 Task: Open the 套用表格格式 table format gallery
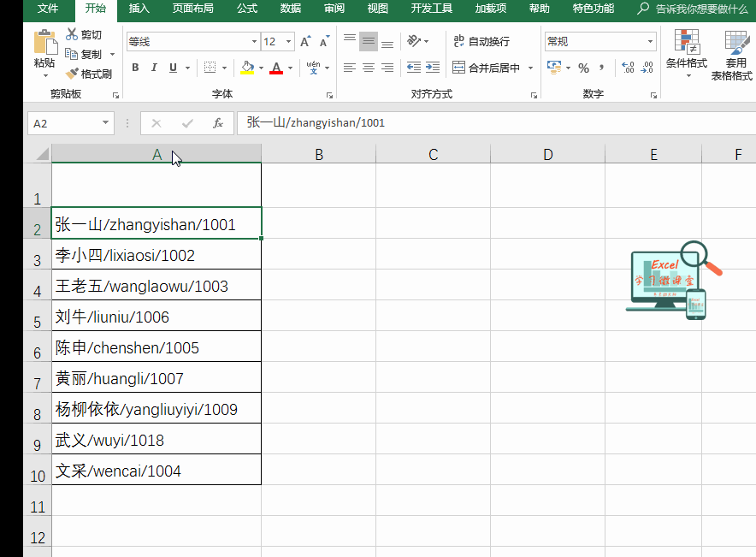732,55
